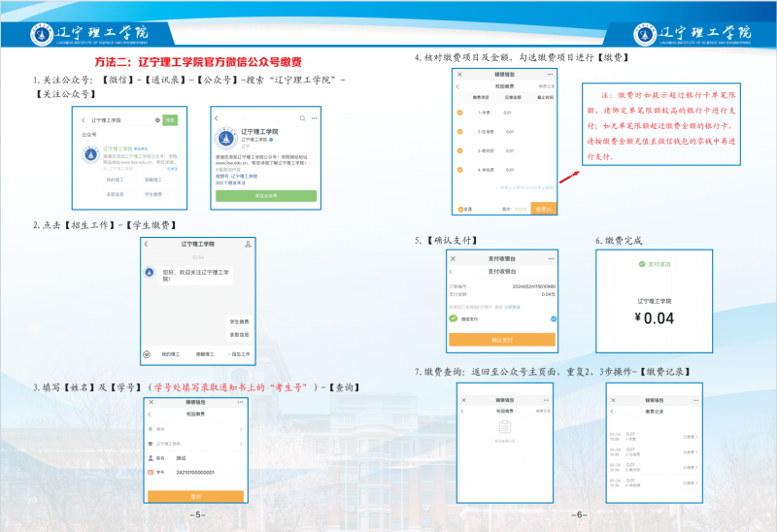This screenshot has height=532, width=777.
Task: Click blue login link on payment page
Action: 513,307
